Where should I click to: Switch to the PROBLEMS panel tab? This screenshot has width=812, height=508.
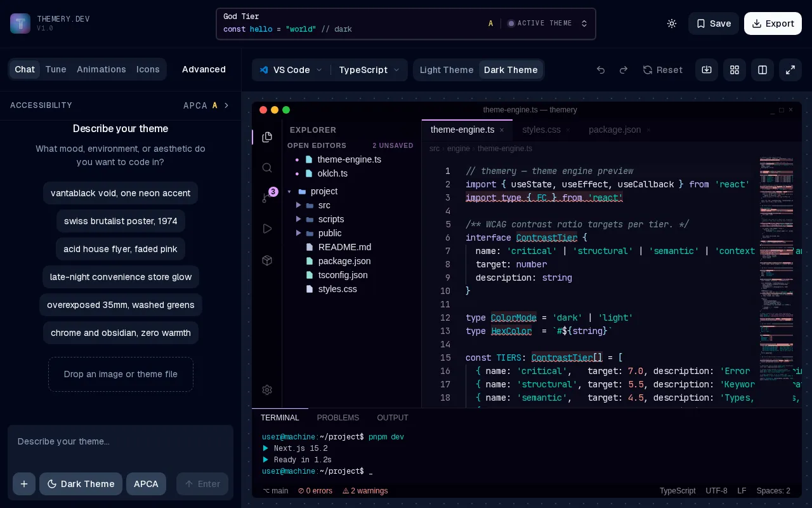338,418
